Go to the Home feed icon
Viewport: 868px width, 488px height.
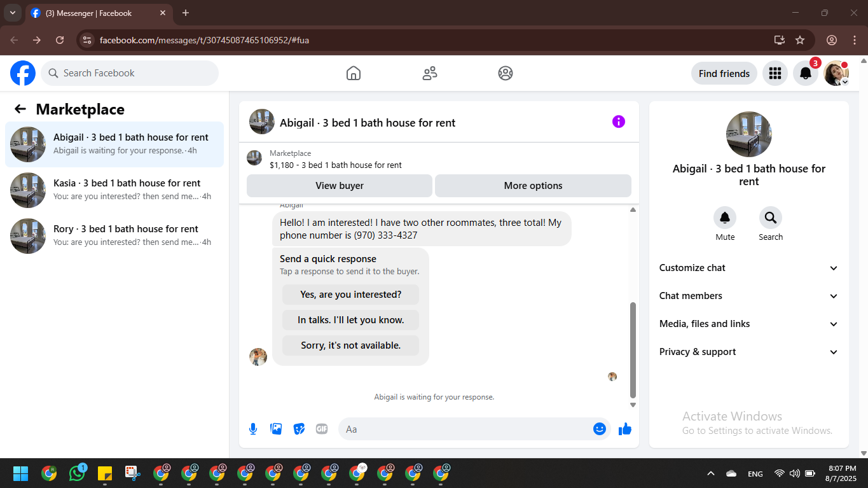[354, 73]
